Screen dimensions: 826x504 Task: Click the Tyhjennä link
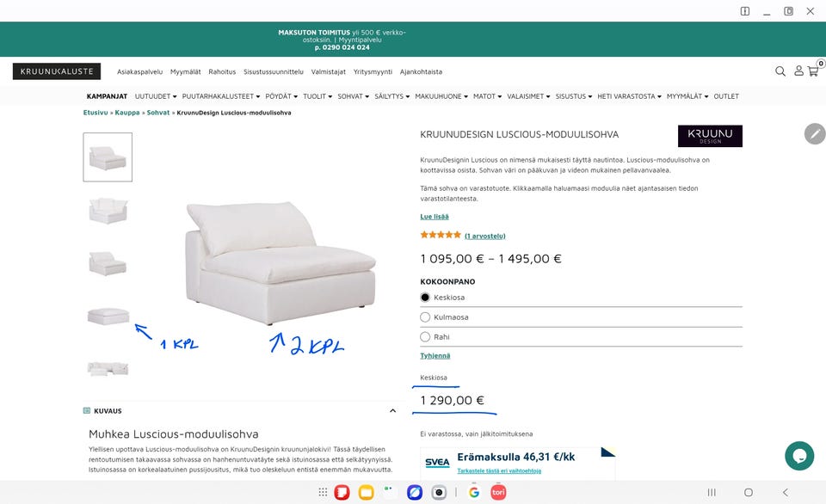coord(435,355)
